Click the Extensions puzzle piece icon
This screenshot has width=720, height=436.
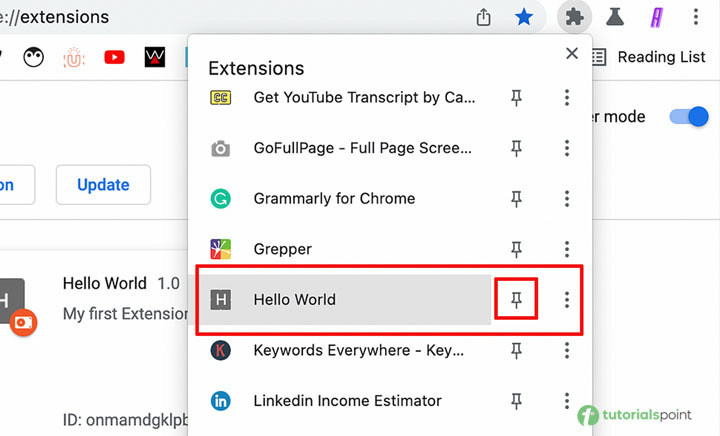573,17
